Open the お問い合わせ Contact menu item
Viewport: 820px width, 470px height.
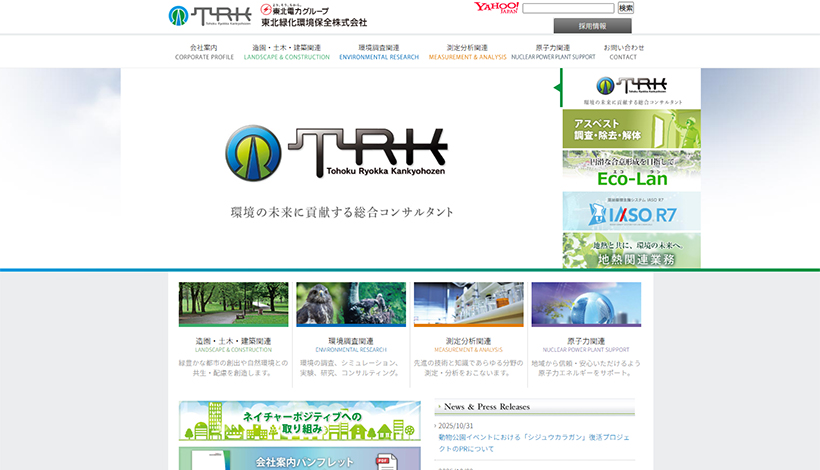pos(623,52)
